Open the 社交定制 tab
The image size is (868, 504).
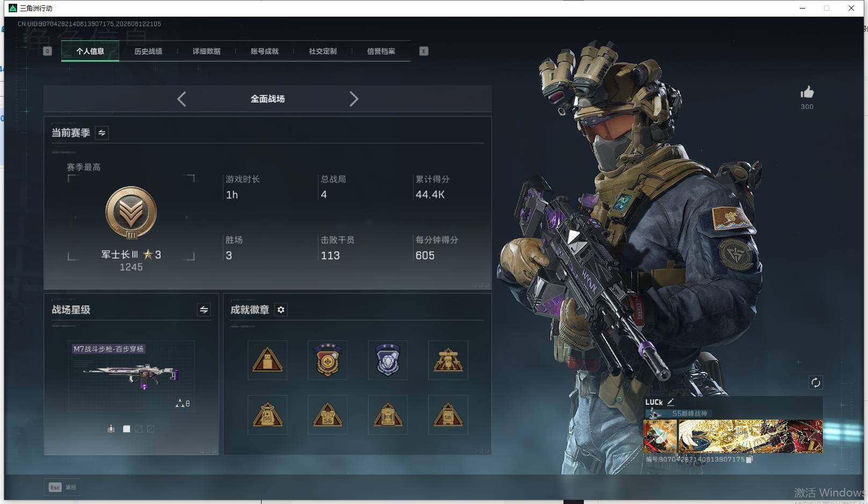pos(323,51)
